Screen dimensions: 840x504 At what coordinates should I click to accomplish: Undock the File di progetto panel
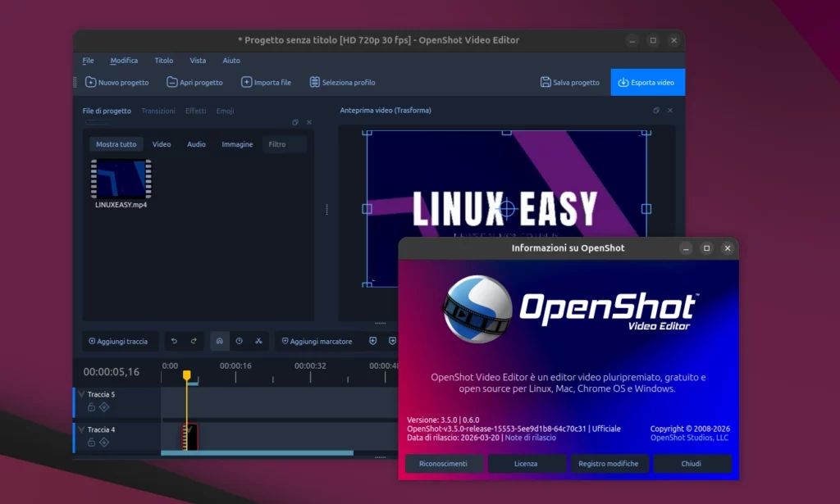pyautogui.click(x=294, y=122)
